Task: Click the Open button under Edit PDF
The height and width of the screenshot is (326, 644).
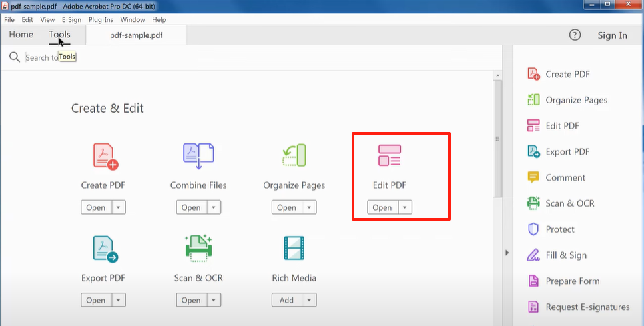Action: click(x=382, y=207)
